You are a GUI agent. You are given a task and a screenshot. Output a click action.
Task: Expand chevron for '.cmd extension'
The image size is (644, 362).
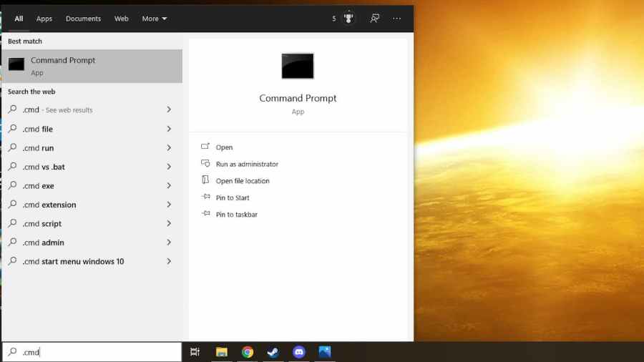tap(169, 205)
